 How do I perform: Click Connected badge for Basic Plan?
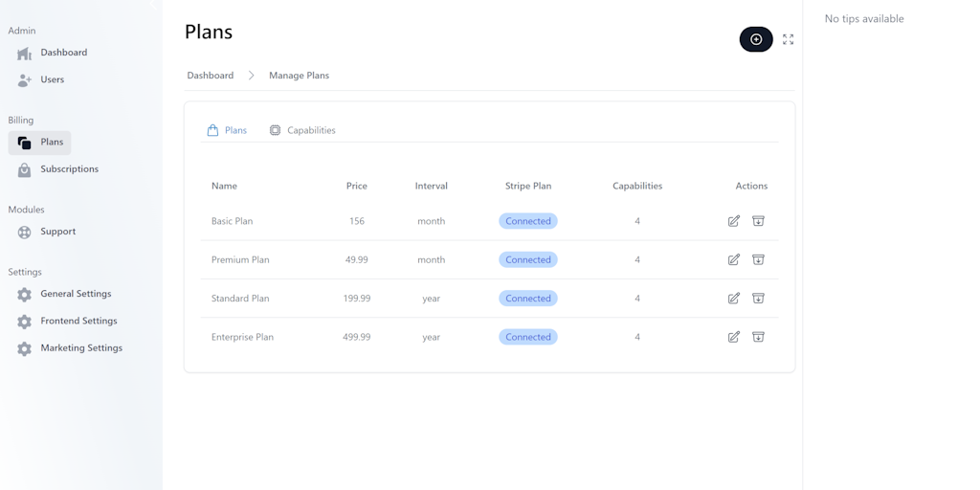pos(528,221)
